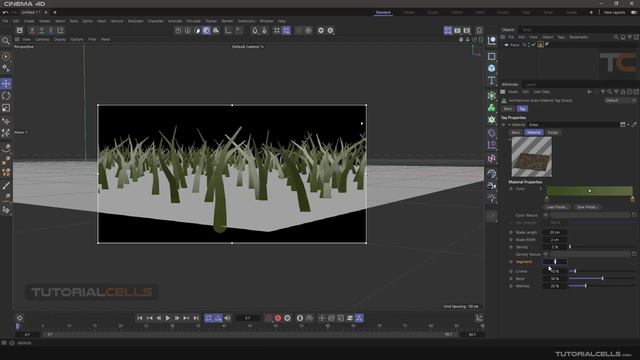
Task: Toggle the timeline sound speaker icon
Action: (x=227, y=318)
